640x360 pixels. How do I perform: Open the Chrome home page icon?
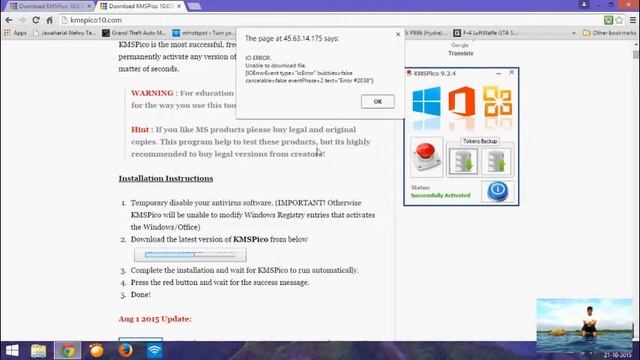49,20
